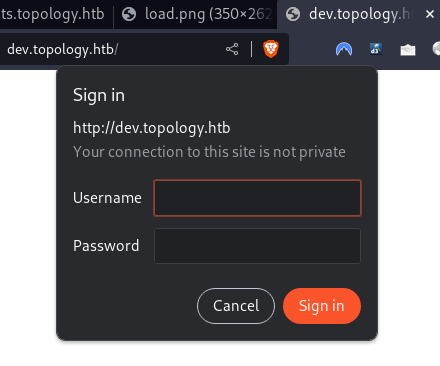The width and height of the screenshot is (440, 366).
Task: Switch to the ts.topology.htb tab
Action: pos(55,14)
